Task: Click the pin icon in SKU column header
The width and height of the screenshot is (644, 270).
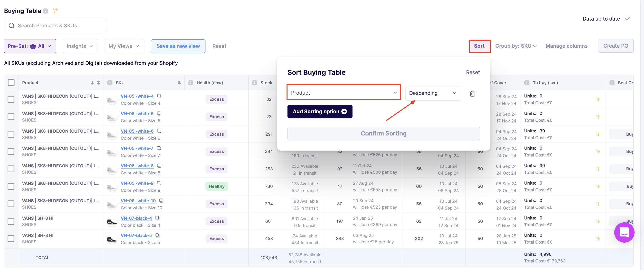Action: 179,83
